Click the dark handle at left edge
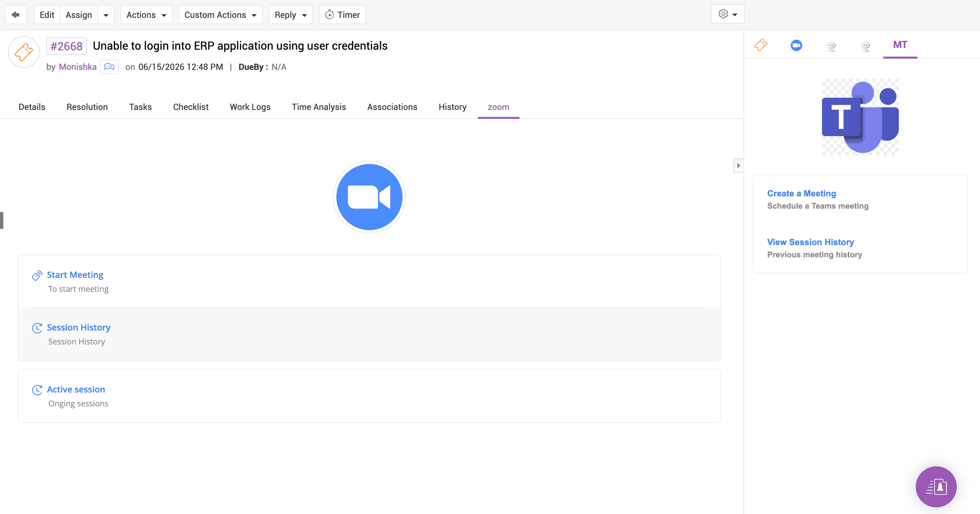 click(2, 221)
